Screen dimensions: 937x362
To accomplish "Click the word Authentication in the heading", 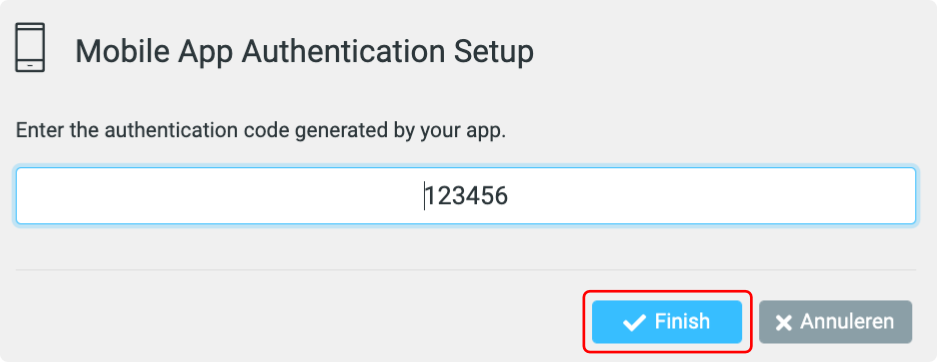I will (x=344, y=51).
